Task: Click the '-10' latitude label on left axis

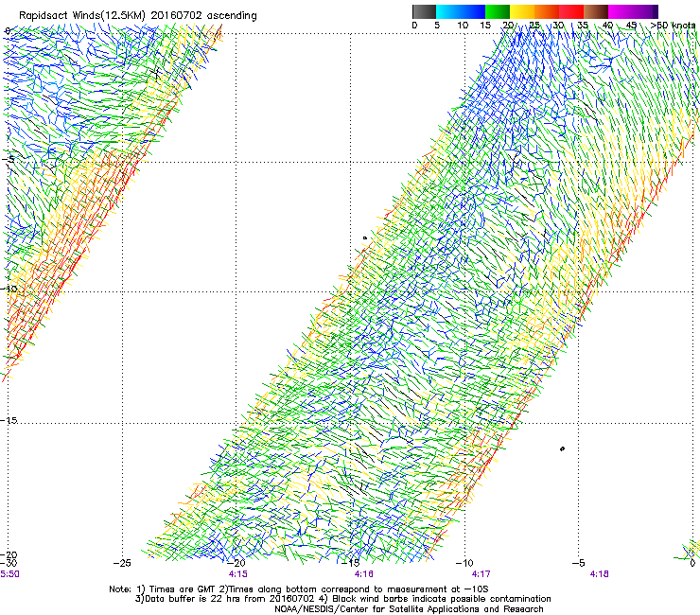Action: (x=9, y=289)
